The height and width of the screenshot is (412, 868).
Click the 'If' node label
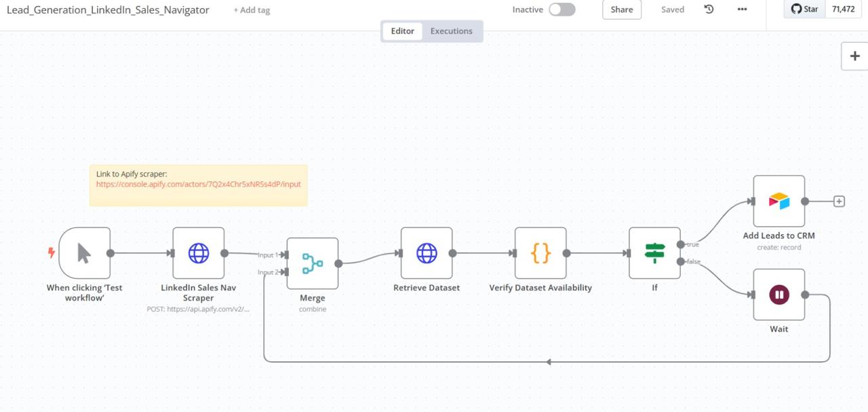pyautogui.click(x=654, y=288)
